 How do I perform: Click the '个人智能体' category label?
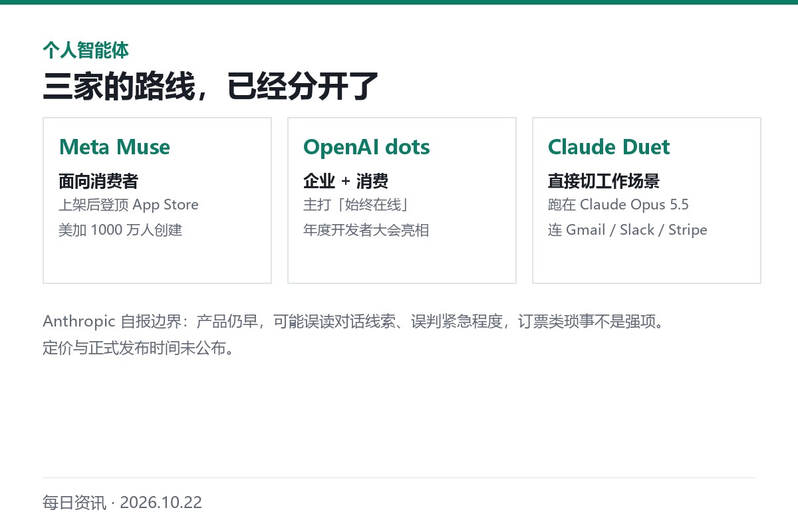(86, 50)
